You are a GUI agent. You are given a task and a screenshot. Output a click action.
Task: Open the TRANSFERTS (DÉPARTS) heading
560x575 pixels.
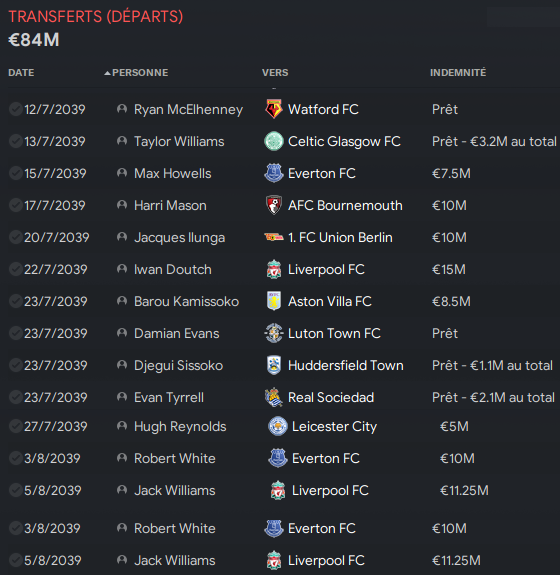96,17
